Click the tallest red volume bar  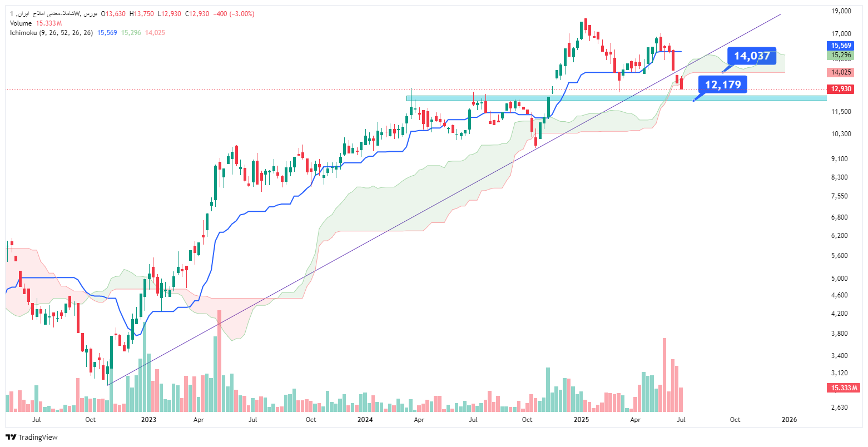[x=664, y=374]
